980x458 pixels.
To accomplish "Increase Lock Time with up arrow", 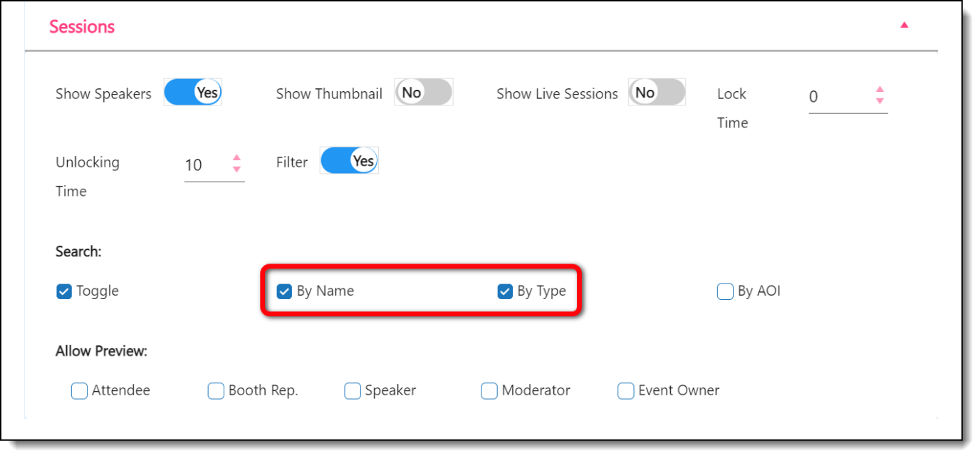I will tap(880, 90).
